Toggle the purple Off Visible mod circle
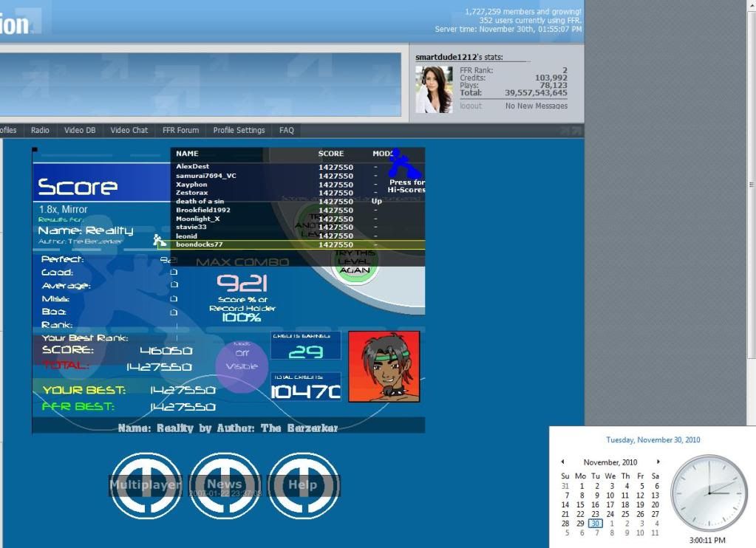The width and height of the screenshot is (756, 548). coord(242,360)
